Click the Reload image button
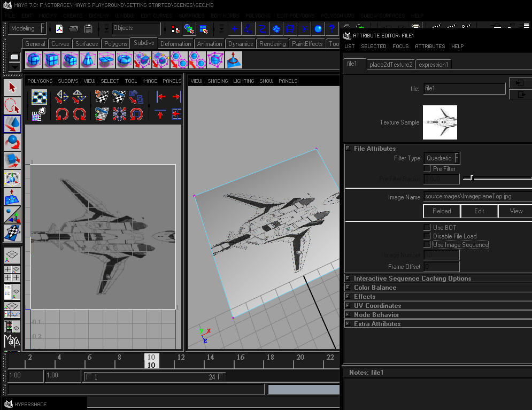The image size is (532, 410). [442, 211]
